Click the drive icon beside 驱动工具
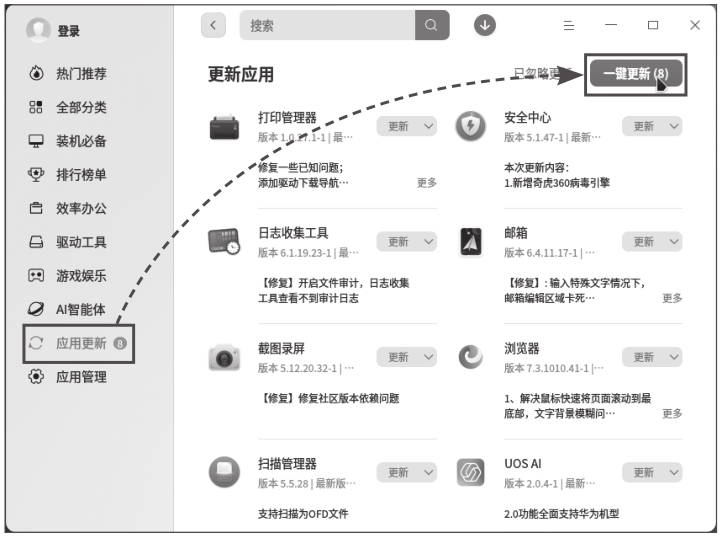The height and width of the screenshot is (539, 723). tap(36, 242)
